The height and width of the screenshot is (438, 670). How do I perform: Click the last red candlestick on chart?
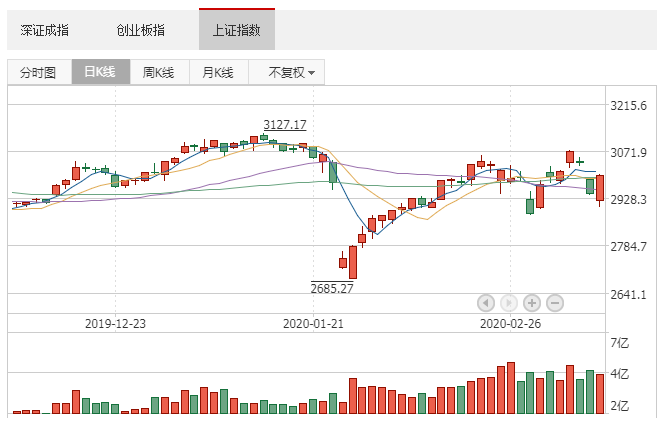(x=600, y=188)
